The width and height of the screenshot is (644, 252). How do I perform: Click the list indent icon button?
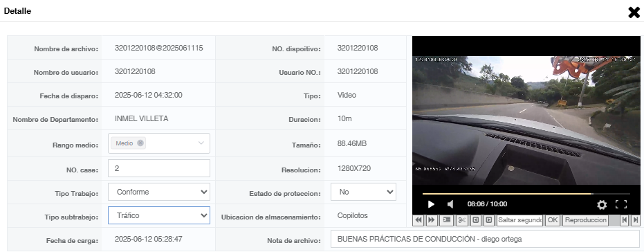(x=446, y=220)
